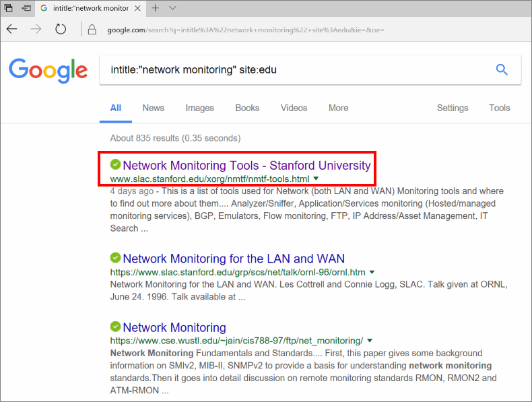Click the Google favicon on the tab
Screen dimensions: 532x402
(x=44, y=8)
